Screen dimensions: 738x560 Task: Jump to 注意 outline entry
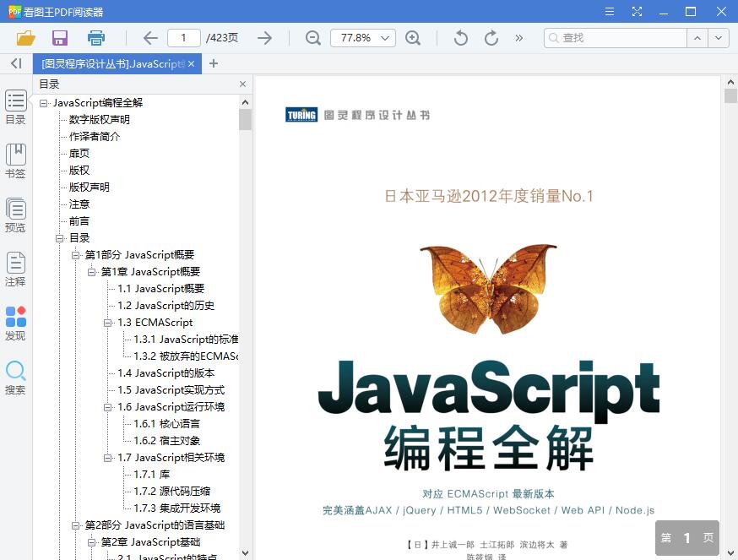tap(79, 204)
